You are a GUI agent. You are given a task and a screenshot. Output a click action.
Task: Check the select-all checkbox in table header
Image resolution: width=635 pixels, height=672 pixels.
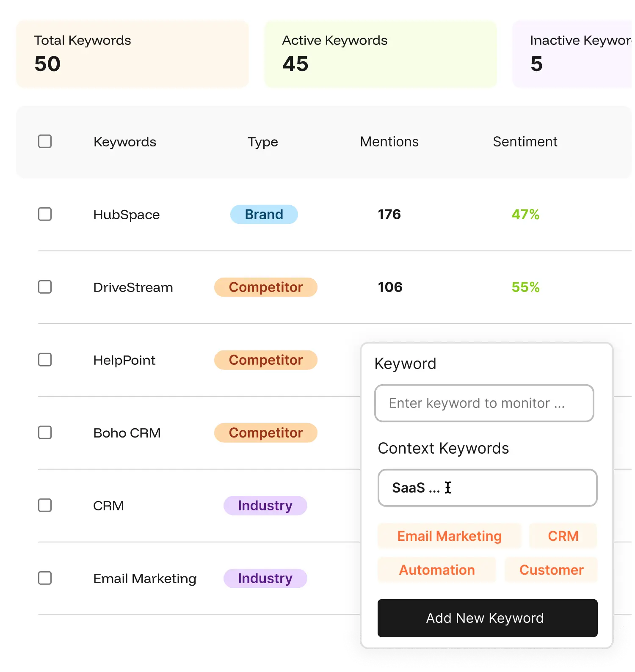44,141
